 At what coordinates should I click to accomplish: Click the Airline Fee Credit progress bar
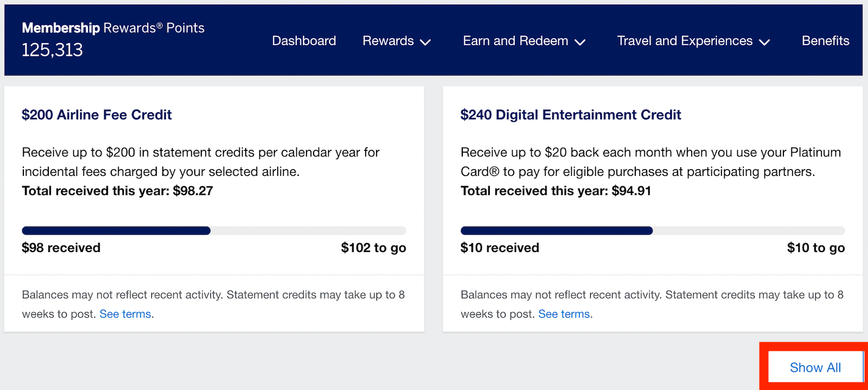214,231
